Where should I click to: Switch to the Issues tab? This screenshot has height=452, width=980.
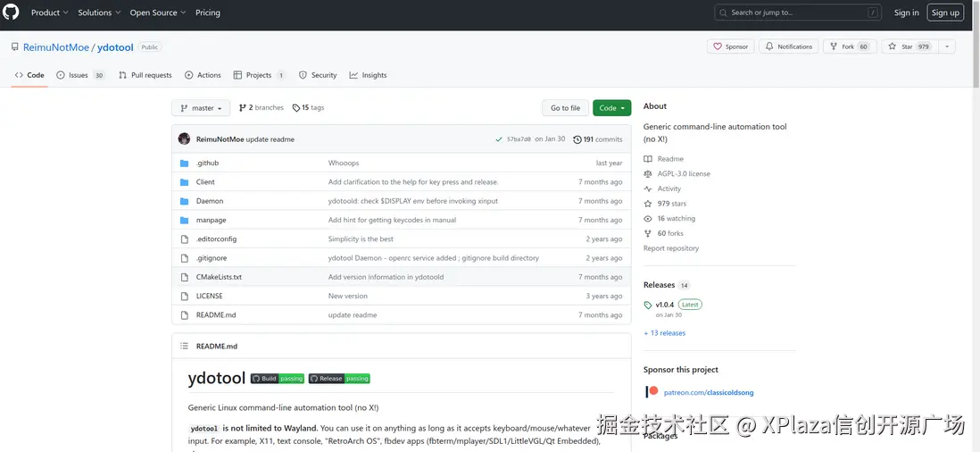pyautogui.click(x=80, y=75)
